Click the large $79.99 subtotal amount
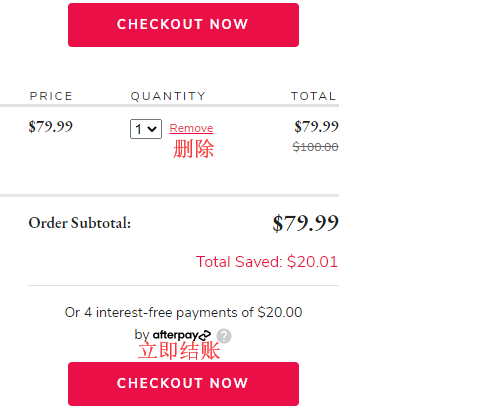Screen dimensions: 483x409 click(306, 223)
